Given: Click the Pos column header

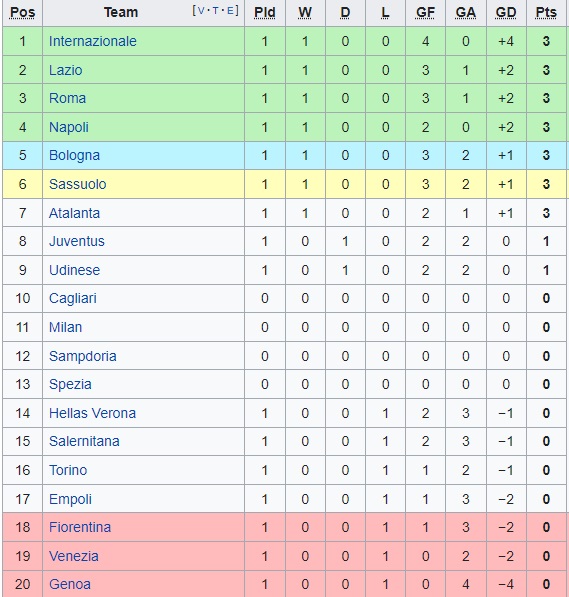Looking at the screenshot, I should [22, 13].
